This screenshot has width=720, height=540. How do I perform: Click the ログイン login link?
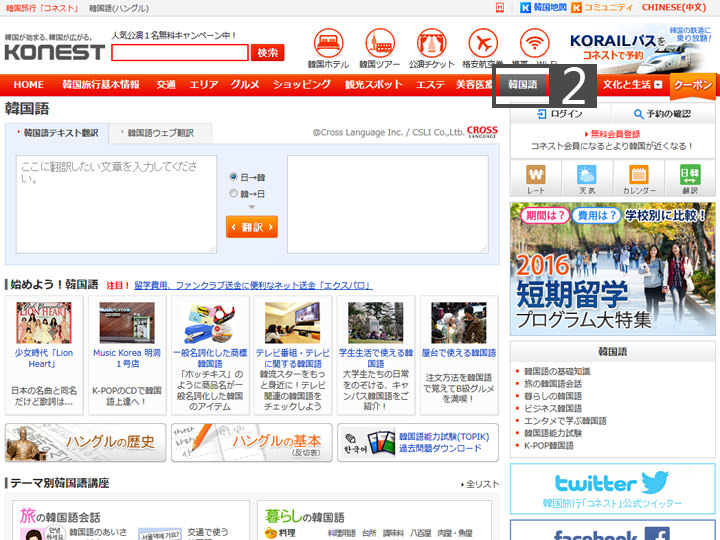[x=560, y=114]
